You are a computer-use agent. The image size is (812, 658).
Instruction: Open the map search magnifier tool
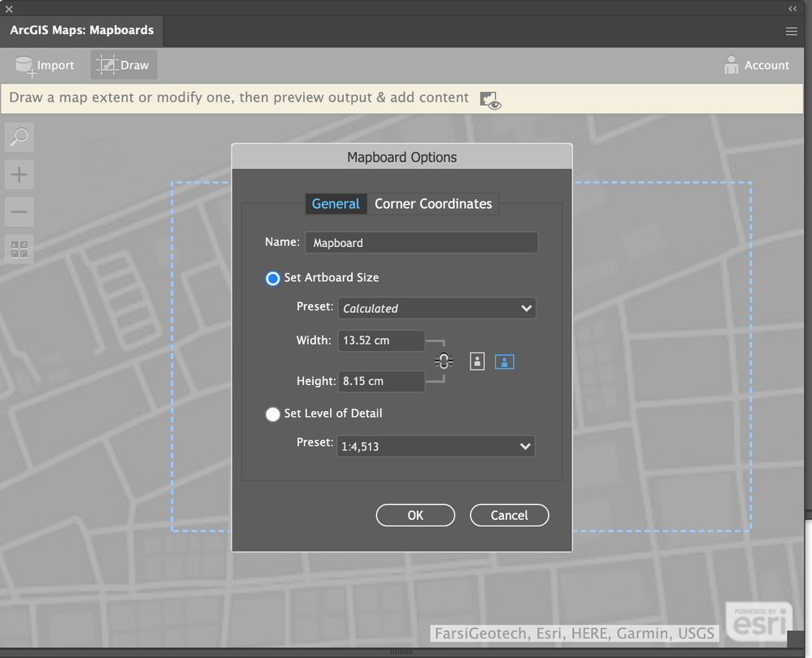[20, 137]
